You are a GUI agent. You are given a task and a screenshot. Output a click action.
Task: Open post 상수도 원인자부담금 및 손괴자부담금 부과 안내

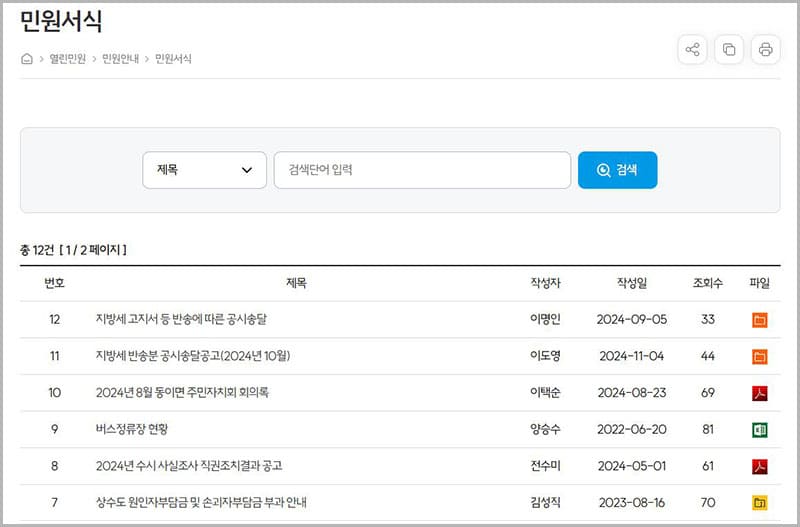[x=217, y=502]
